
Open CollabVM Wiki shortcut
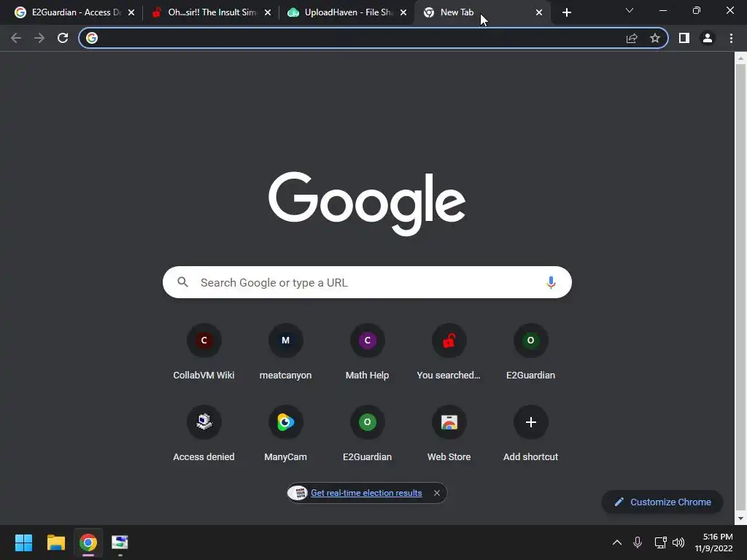click(x=204, y=352)
